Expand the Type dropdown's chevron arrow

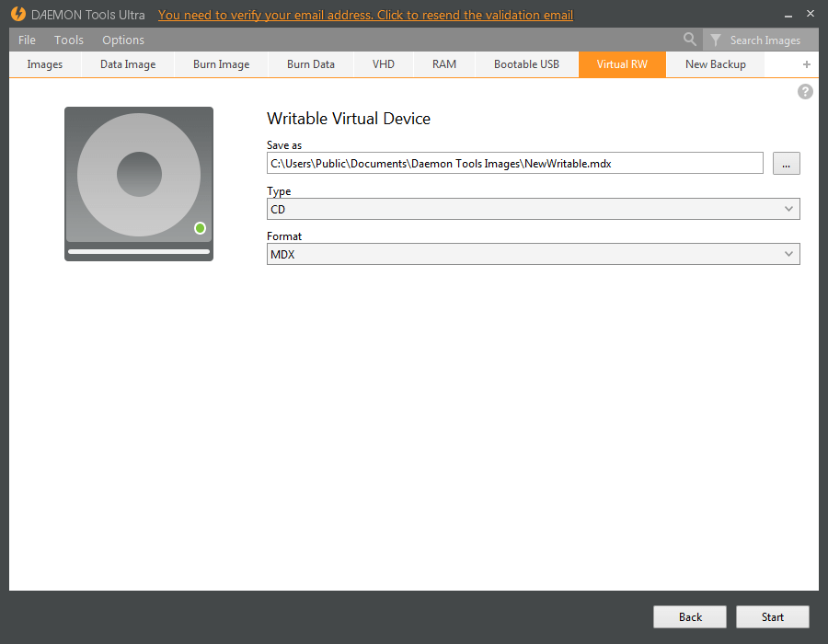(788, 209)
